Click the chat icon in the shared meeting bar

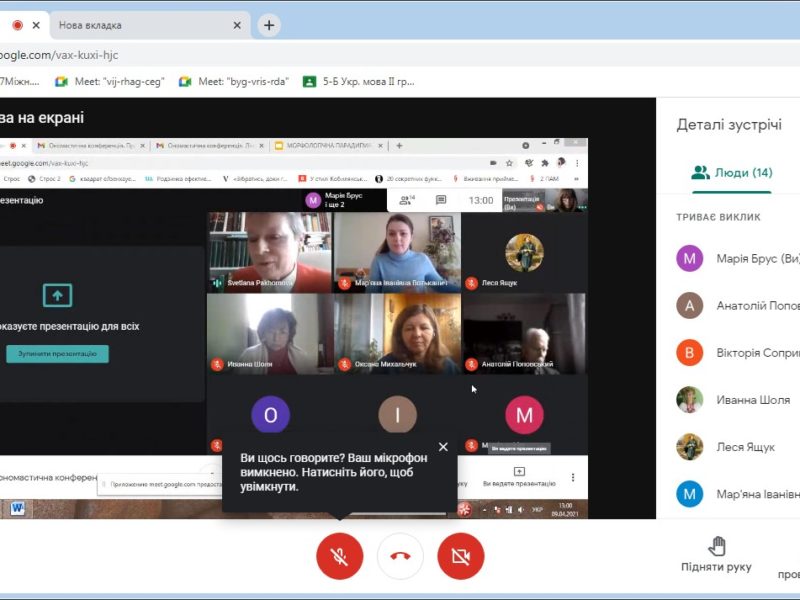tap(441, 200)
